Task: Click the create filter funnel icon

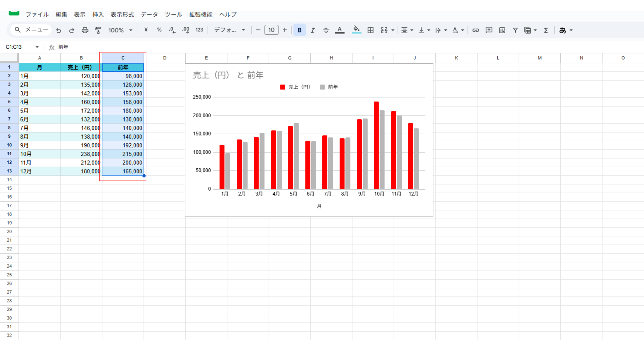Action: 515,30
